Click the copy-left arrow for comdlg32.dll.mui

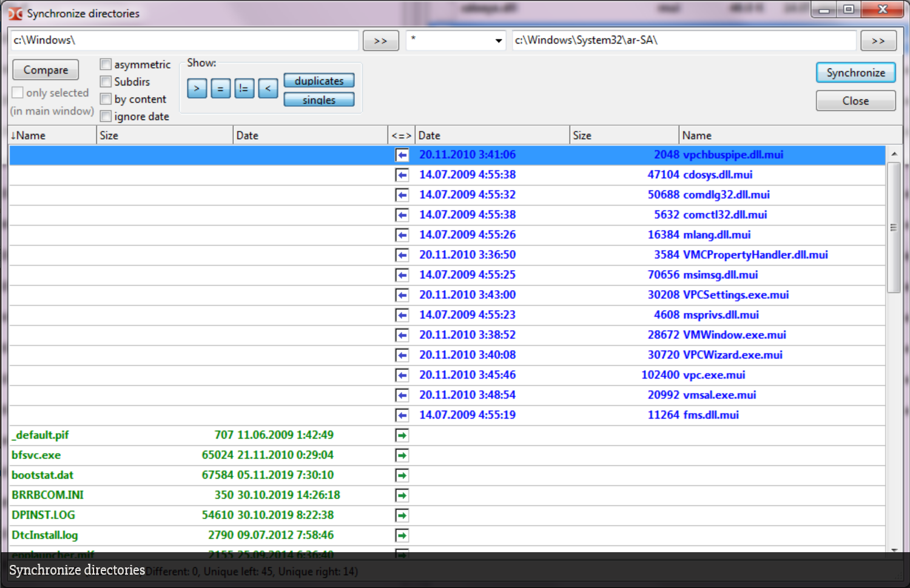402,195
